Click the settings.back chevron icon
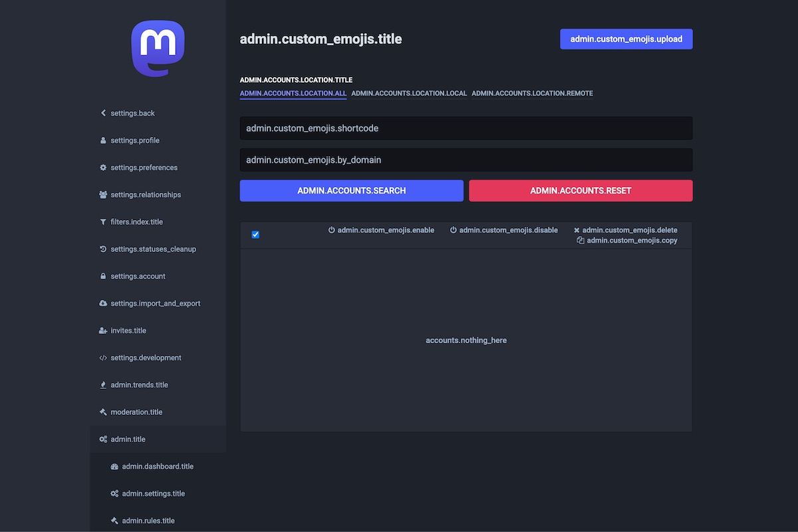Image resolution: width=798 pixels, height=532 pixels. point(103,113)
